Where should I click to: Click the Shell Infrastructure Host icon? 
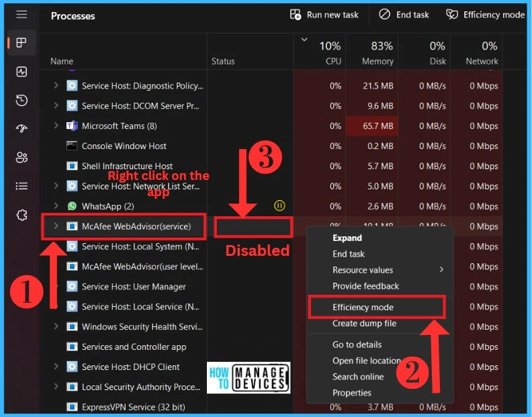[x=72, y=166]
